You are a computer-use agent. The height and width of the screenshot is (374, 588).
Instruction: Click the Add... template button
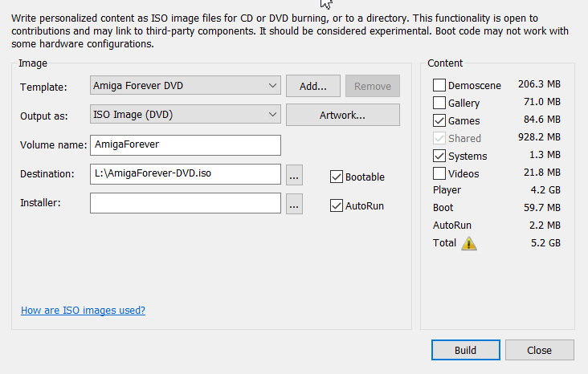(x=313, y=86)
